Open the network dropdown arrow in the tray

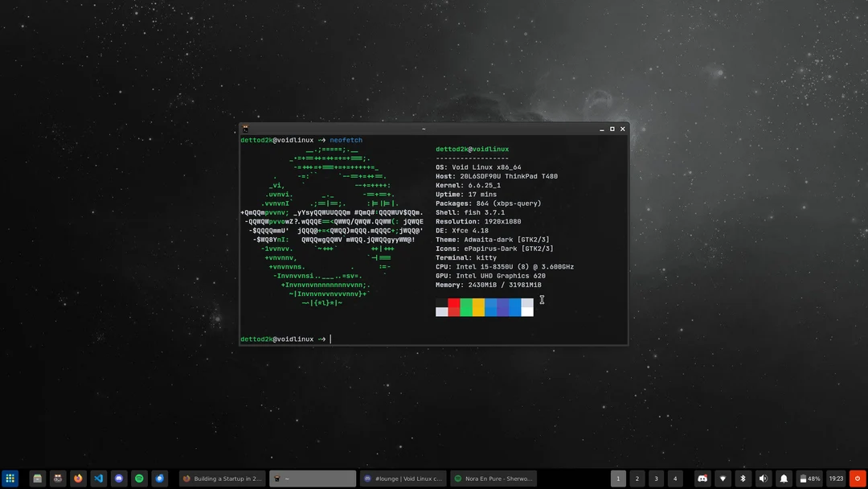pos(723,479)
